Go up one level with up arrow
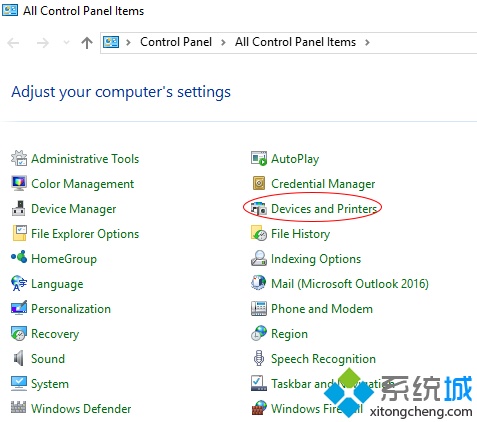The height and width of the screenshot is (422, 477). 87,43
